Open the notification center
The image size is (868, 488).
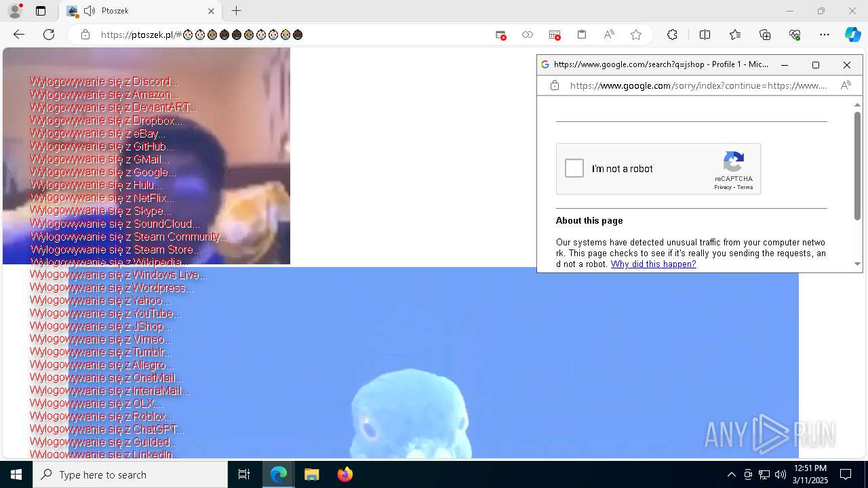[846, 474]
